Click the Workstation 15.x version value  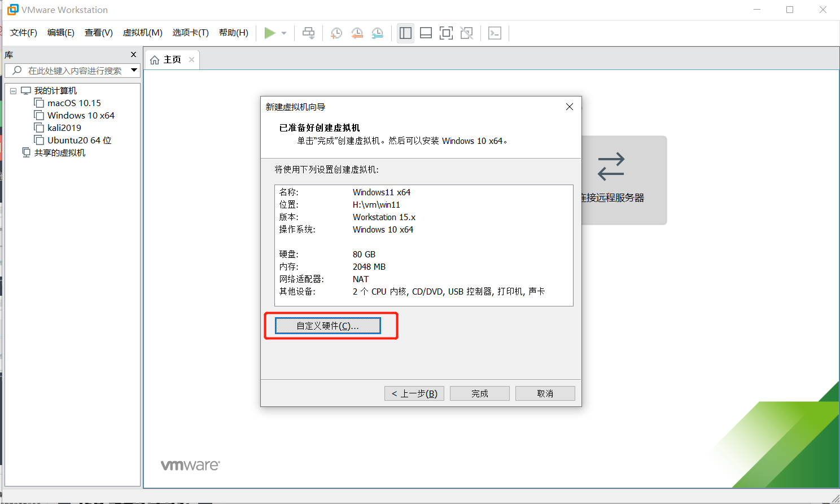point(384,217)
